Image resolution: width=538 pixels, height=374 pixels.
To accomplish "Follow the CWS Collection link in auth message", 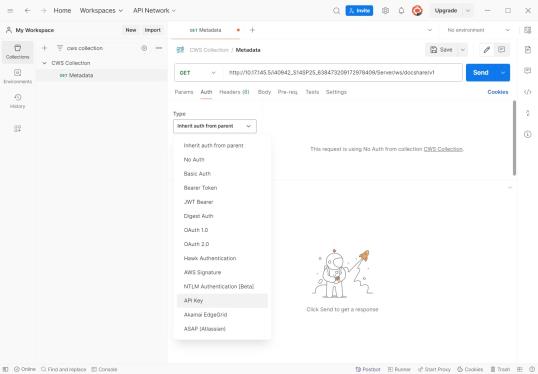I will [x=443, y=149].
